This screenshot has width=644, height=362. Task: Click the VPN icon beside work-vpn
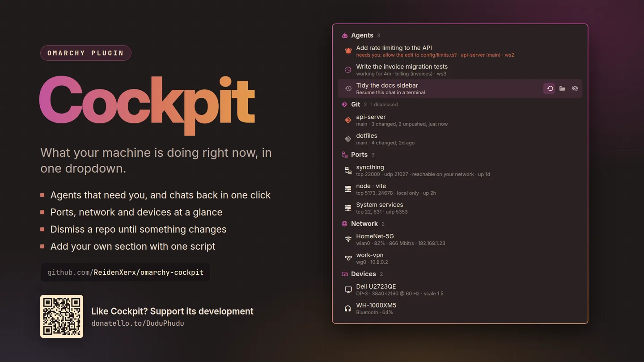(348, 258)
